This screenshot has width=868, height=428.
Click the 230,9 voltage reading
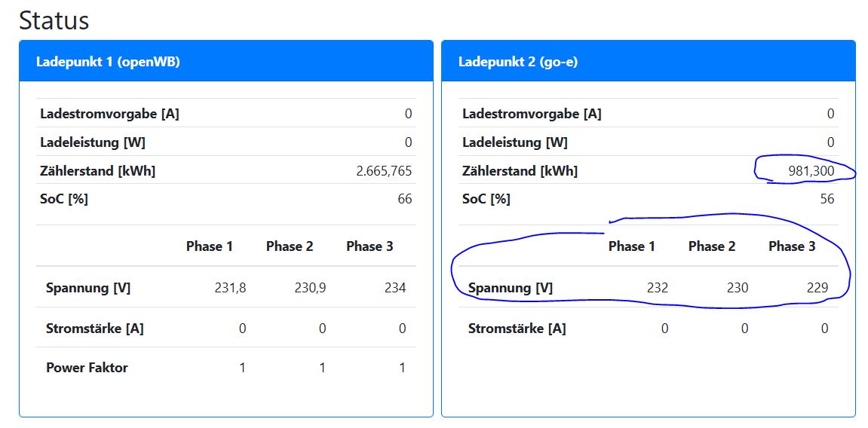click(310, 288)
